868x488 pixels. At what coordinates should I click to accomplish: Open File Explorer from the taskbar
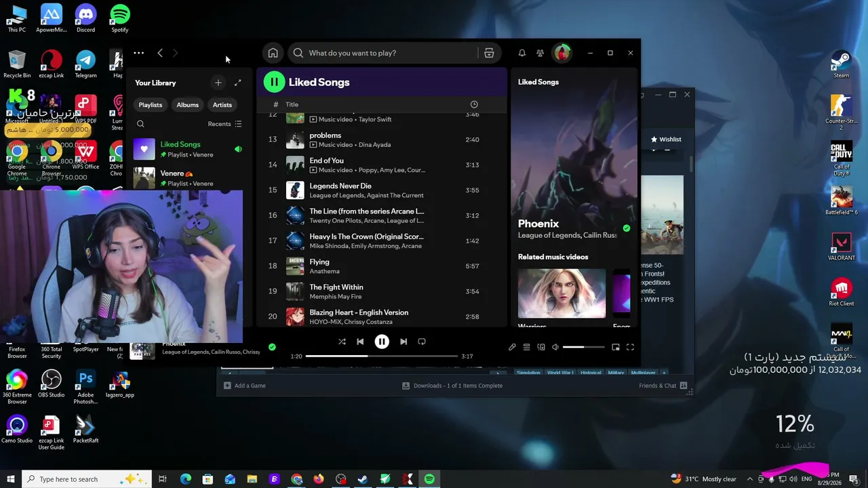tap(252, 479)
